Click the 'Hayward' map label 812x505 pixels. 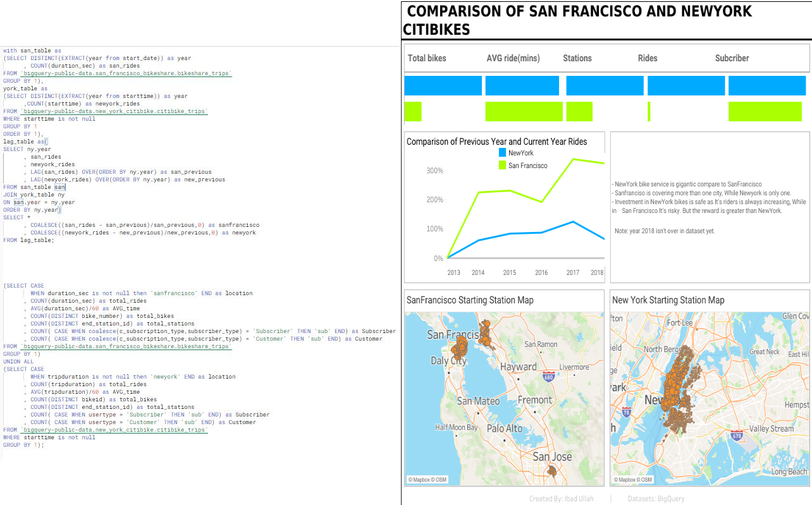(519, 367)
